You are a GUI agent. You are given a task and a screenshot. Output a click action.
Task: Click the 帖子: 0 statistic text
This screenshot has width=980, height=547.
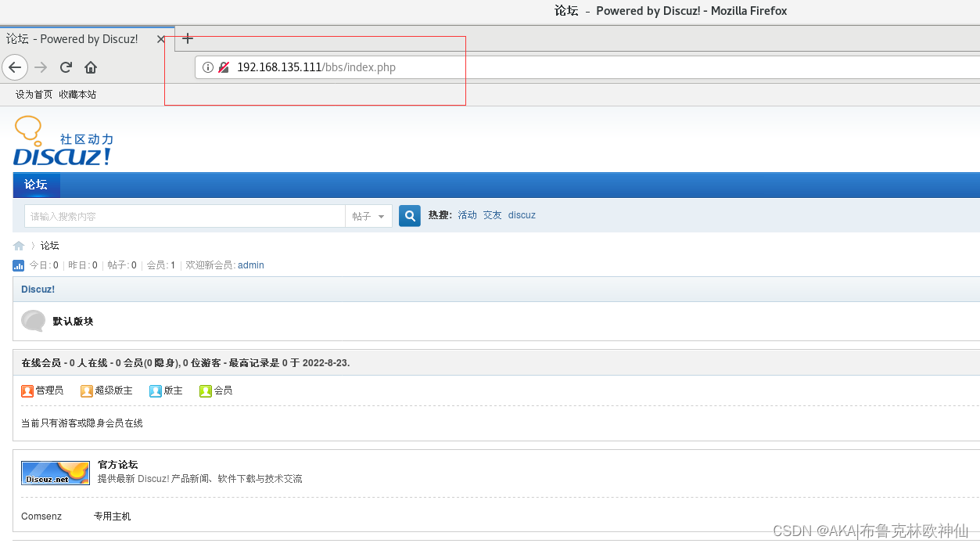click(122, 265)
